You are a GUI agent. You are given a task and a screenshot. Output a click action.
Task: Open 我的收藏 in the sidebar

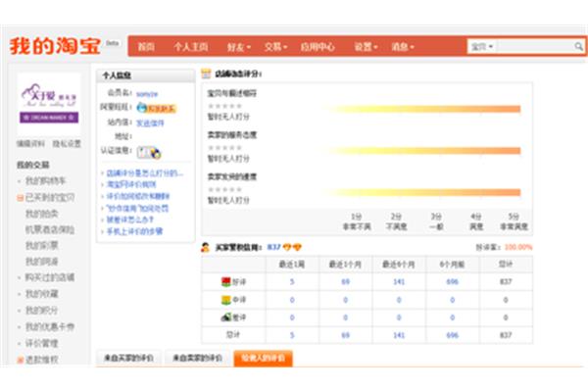tap(42, 294)
